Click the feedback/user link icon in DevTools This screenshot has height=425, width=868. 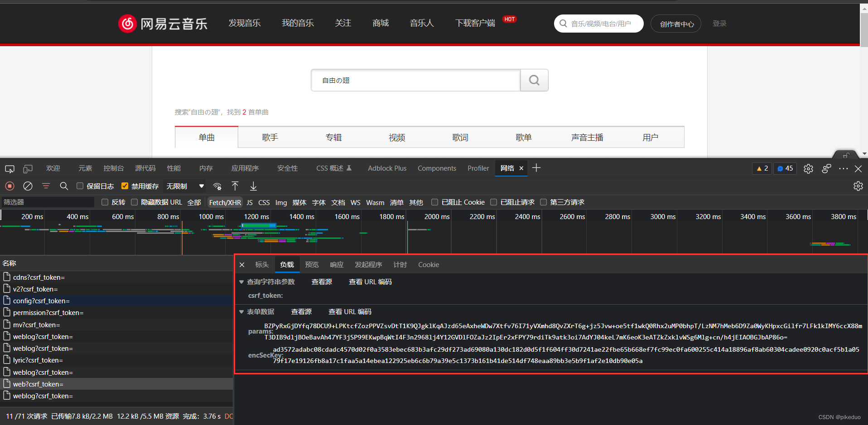pyautogui.click(x=826, y=168)
